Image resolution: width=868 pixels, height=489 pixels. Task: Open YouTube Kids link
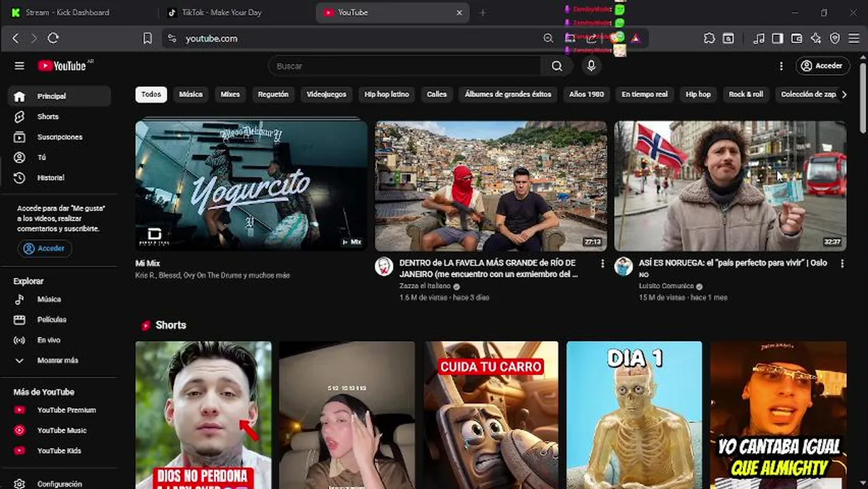click(x=60, y=451)
